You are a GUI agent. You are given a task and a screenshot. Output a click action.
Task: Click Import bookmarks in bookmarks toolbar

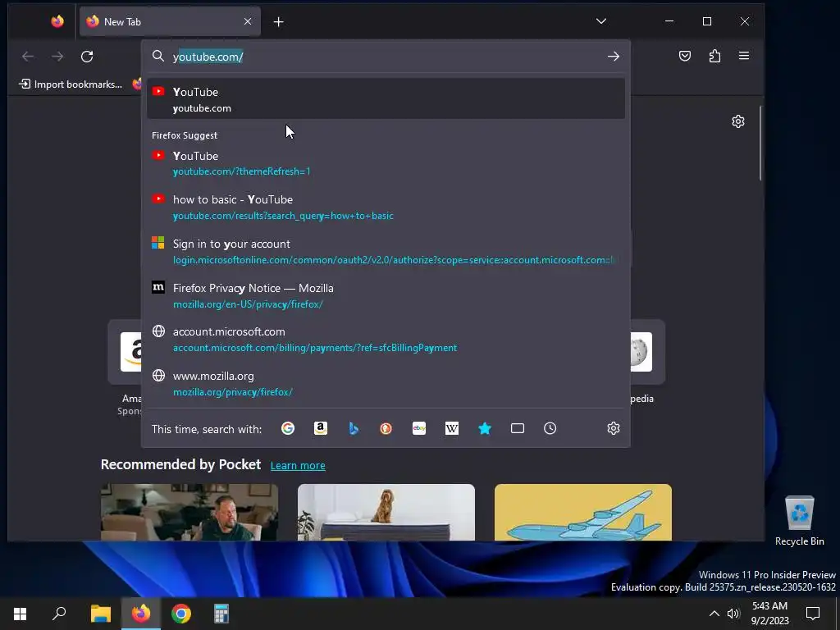coord(71,84)
